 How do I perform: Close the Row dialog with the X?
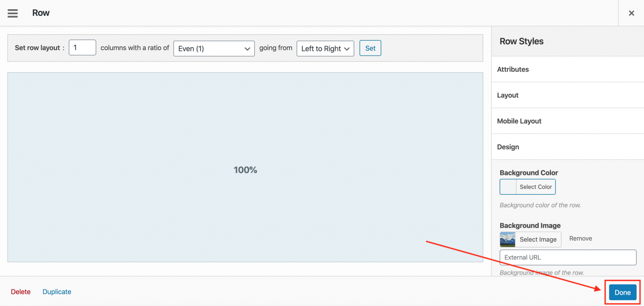631,13
